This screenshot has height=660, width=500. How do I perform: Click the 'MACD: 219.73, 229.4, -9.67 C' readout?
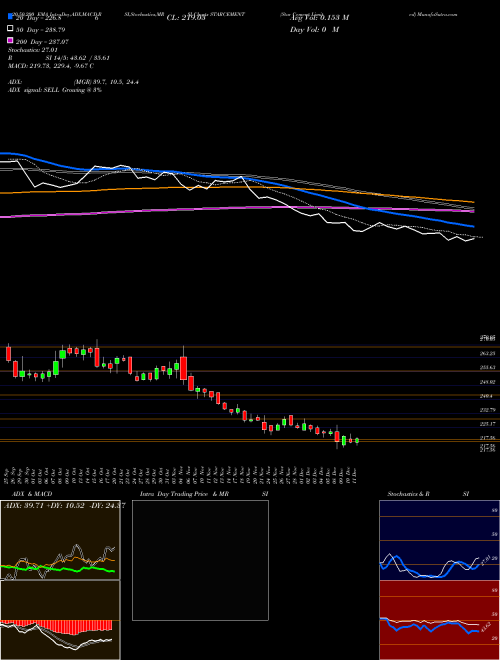pos(51,66)
